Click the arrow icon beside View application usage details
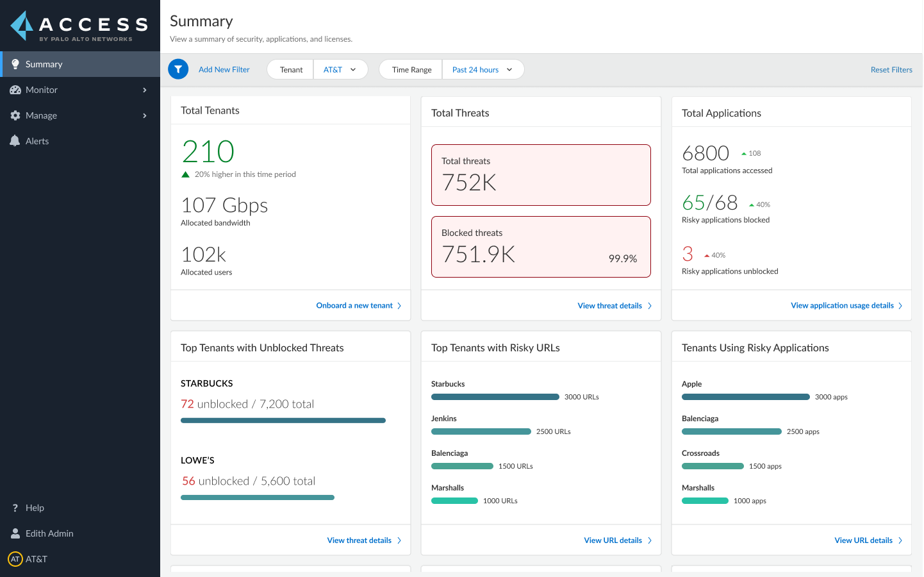The width and height of the screenshot is (924, 577). (900, 306)
